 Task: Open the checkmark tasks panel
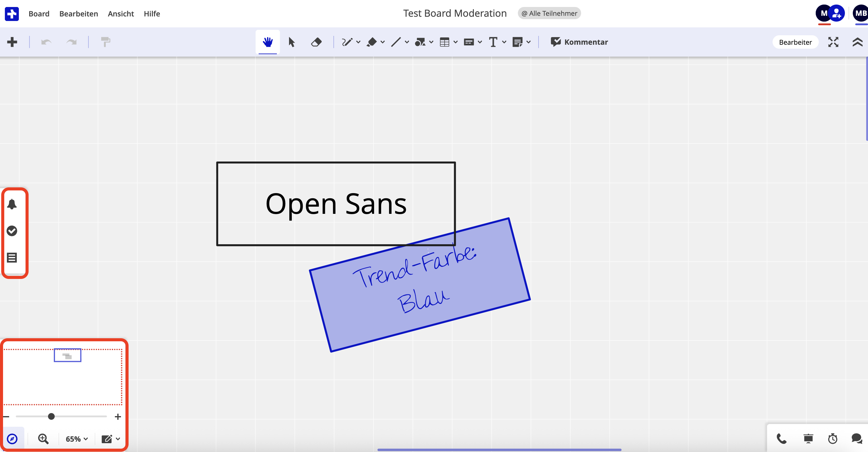coord(12,231)
